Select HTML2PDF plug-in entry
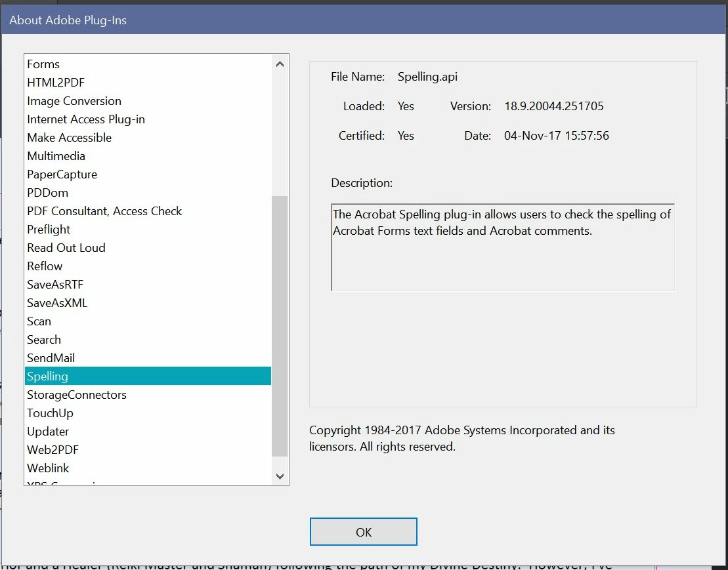Viewport: 728px width, 570px height. point(148,83)
